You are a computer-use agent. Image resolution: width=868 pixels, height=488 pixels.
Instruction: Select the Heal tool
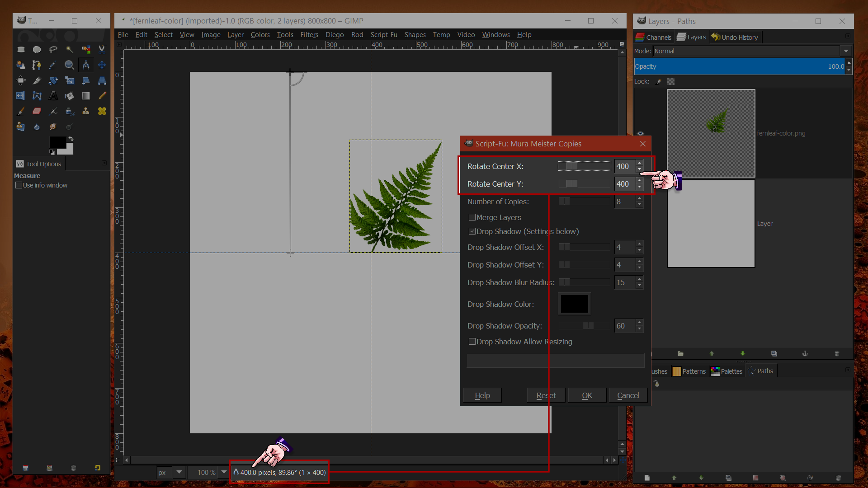[x=102, y=111]
